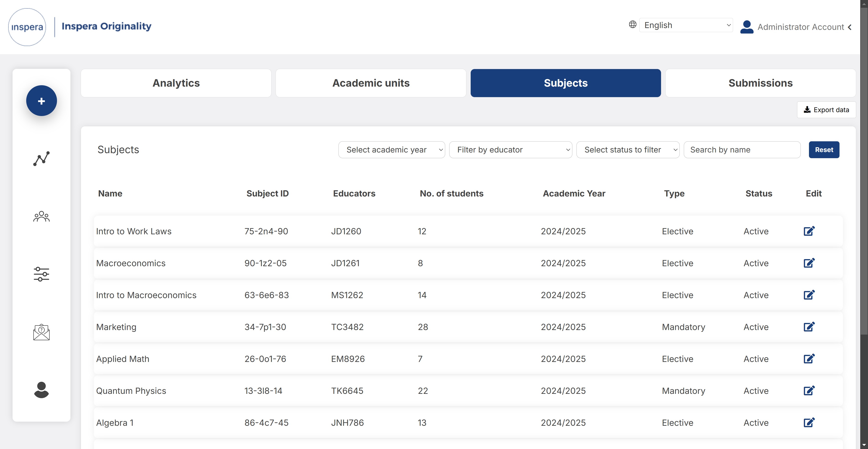Click subject ID 63-6e6-83
The width and height of the screenshot is (868, 449).
pos(266,295)
